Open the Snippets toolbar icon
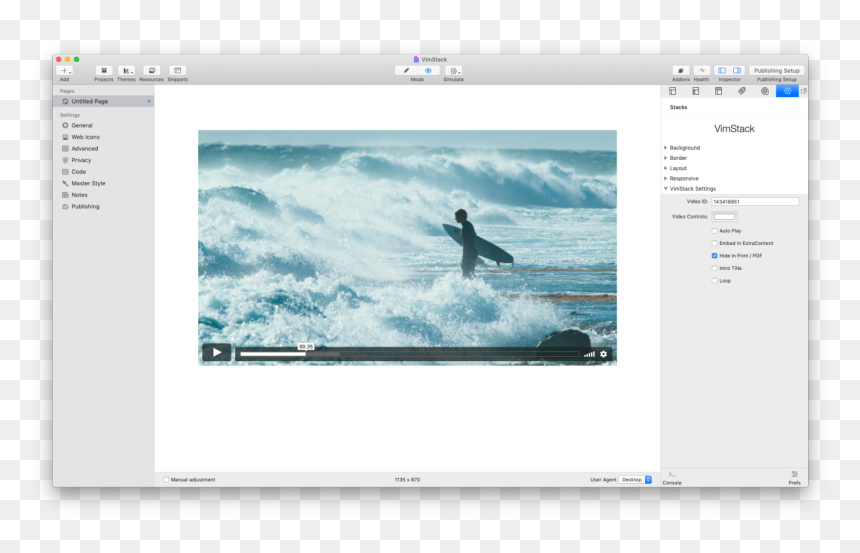This screenshot has width=860, height=553. click(x=177, y=71)
